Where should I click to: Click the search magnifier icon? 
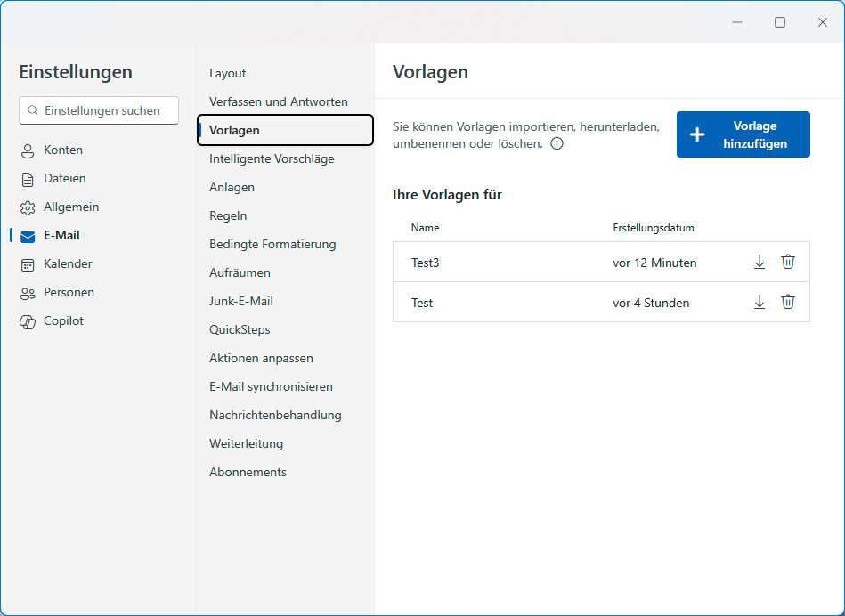pyautogui.click(x=33, y=110)
